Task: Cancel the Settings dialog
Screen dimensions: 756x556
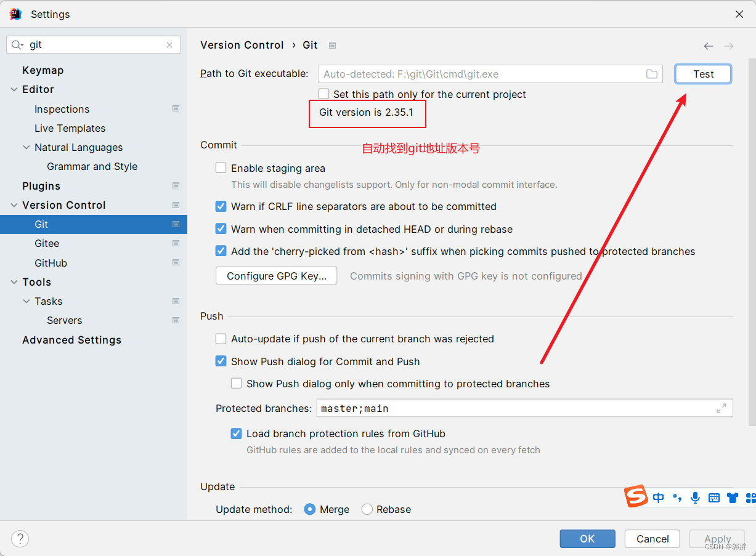Action: click(x=652, y=539)
